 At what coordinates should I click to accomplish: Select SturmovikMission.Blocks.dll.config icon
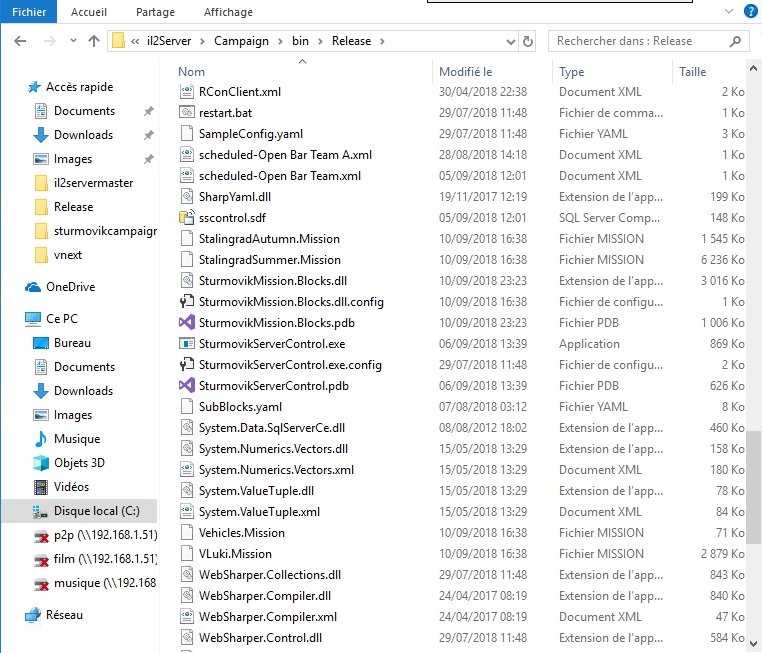coord(187,302)
